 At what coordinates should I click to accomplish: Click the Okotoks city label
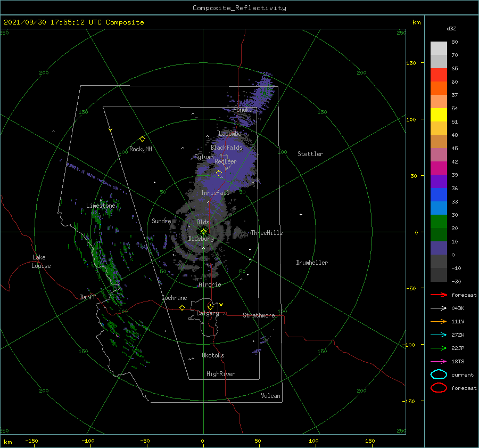pyautogui.click(x=213, y=355)
